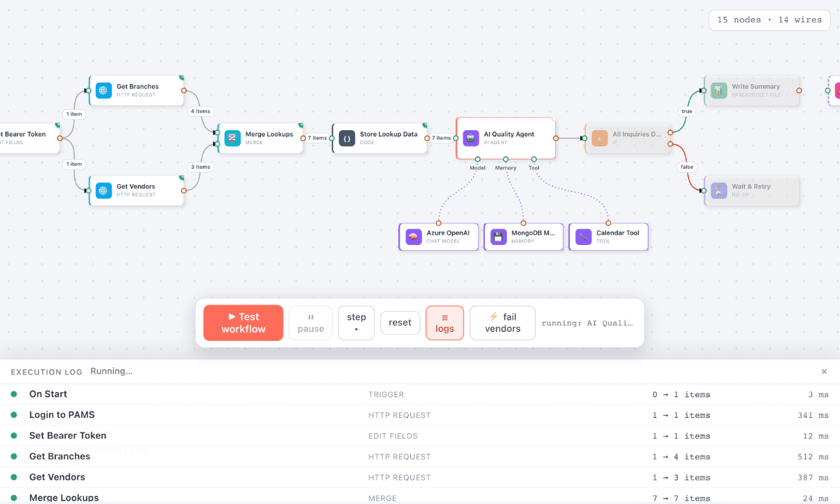
Task: Click the '512 ms' duration value
Action: click(x=813, y=456)
